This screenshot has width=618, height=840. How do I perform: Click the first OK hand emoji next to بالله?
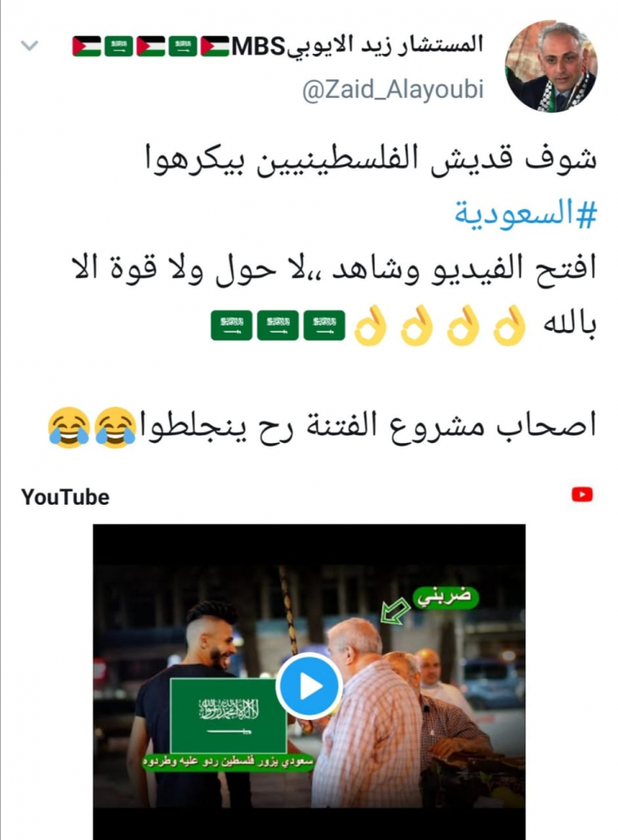coord(509,326)
